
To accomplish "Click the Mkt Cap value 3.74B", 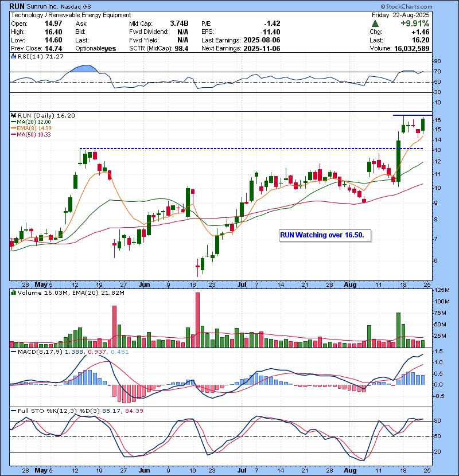I will (x=179, y=24).
